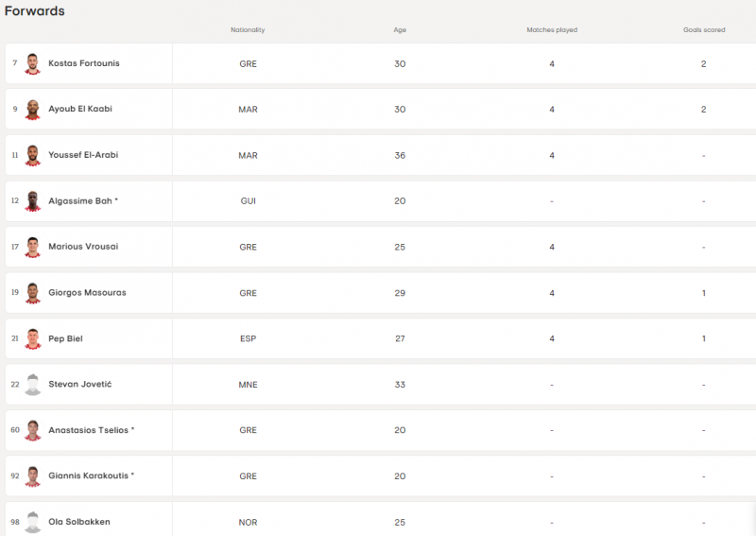This screenshot has width=756, height=536.
Task: Click the Matches played column header
Action: tap(552, 30)
